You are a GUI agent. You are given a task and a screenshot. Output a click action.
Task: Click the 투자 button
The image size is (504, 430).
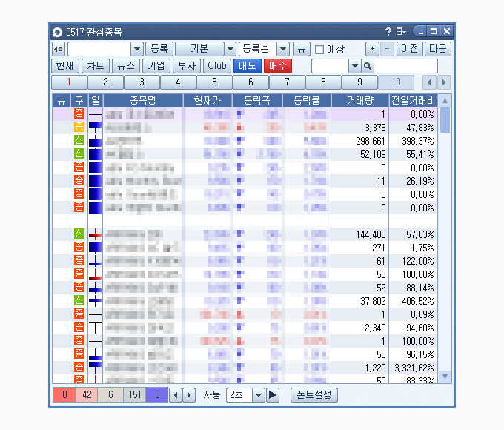(187, 66)
